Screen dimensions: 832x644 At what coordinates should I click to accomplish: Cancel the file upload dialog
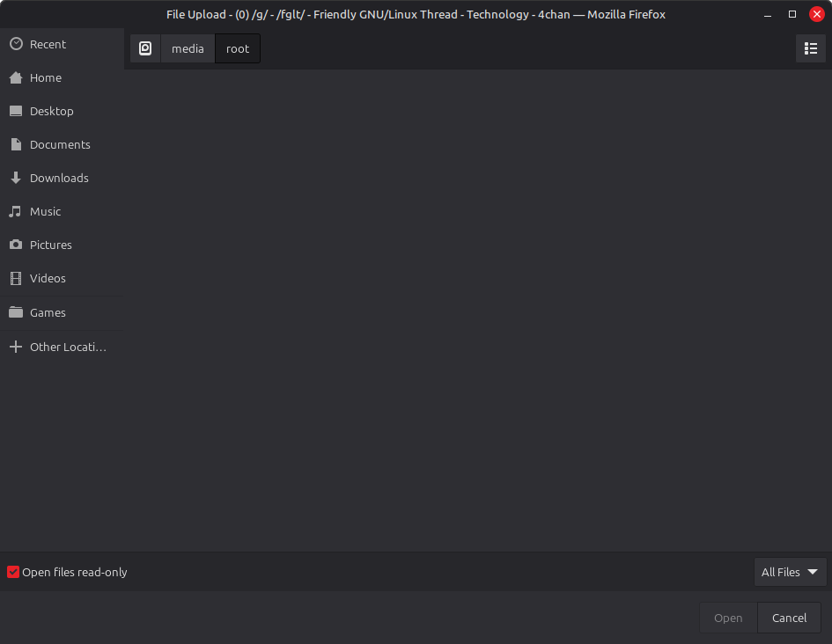click(x=789, y=618)
